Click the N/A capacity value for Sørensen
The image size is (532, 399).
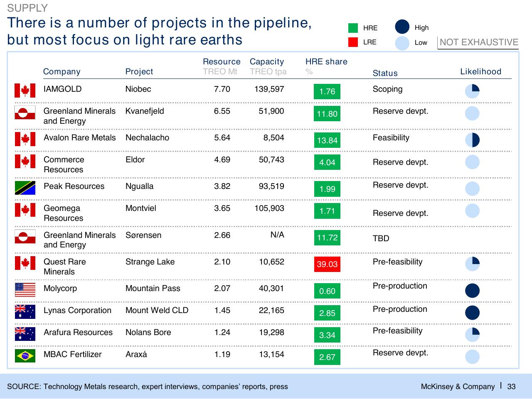pyautogui.click(x=277, y=235)
